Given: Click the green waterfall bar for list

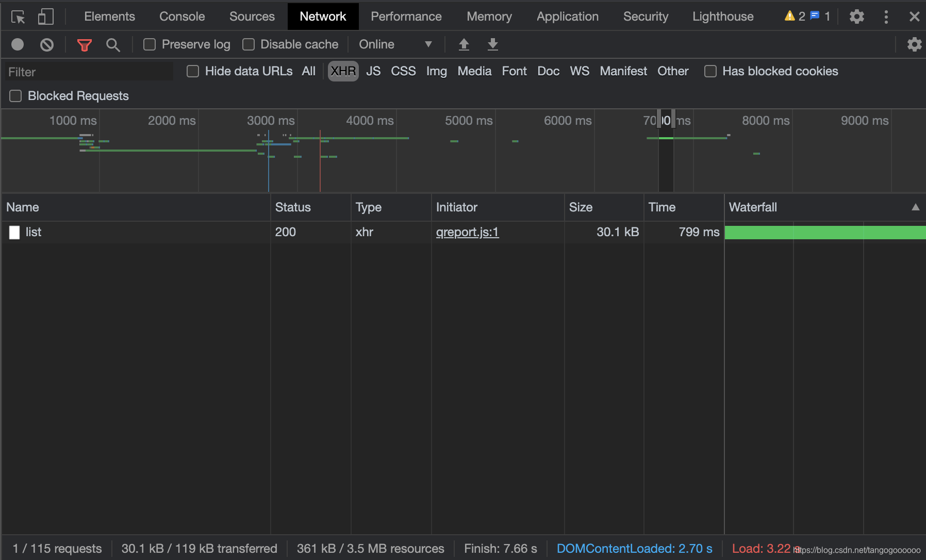Looking at the screenshot, I should [825, 233].
